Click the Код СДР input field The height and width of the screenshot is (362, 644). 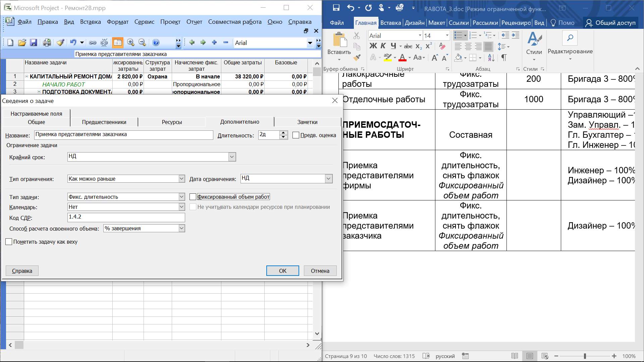tap(126, 217)
